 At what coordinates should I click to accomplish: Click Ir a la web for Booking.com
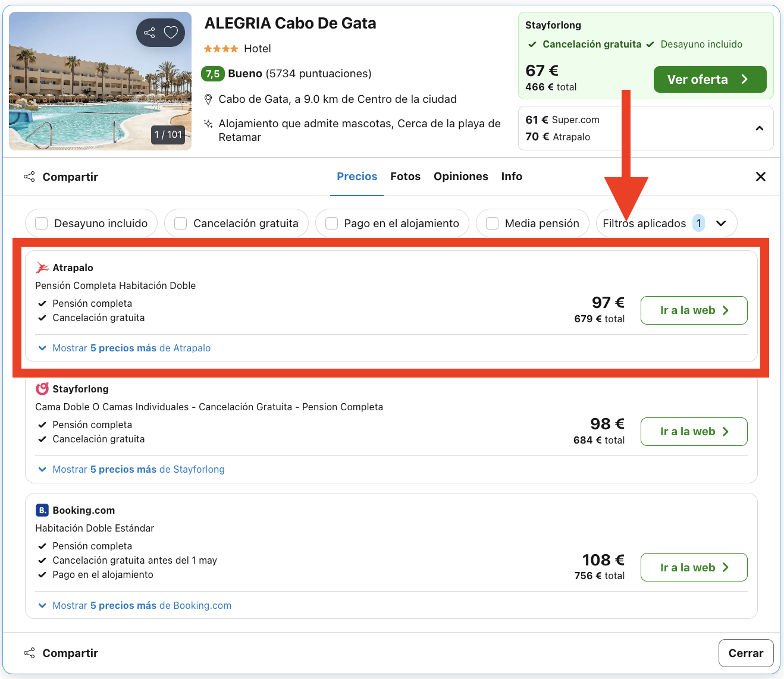pos(694,568)
